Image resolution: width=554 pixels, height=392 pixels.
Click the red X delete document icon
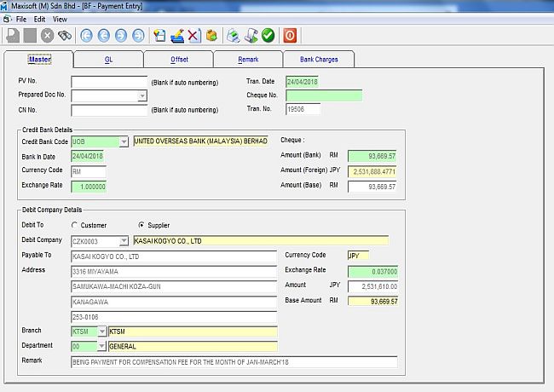click(x=193, y=36)
